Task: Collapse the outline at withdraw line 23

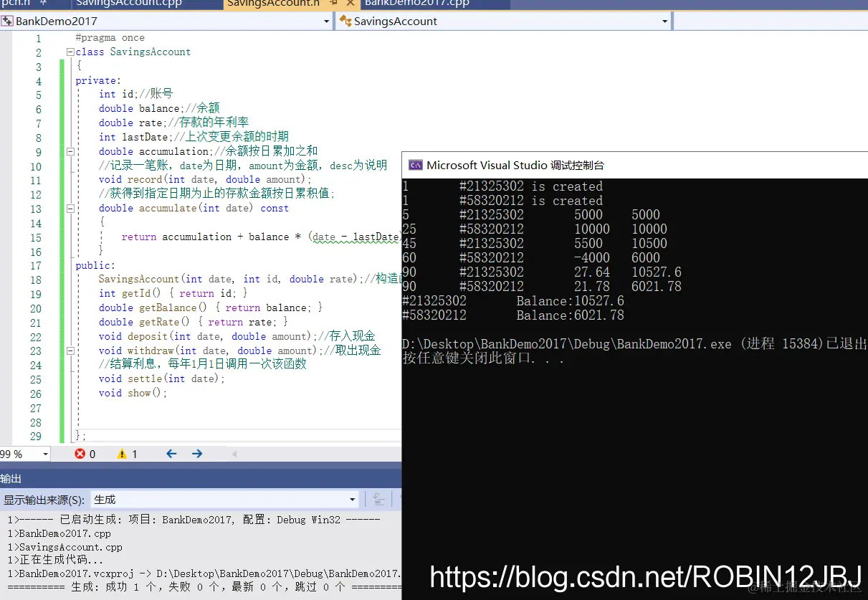Action: [70, 351]
